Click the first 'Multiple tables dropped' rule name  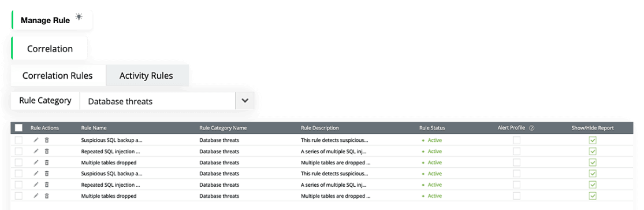click(109, 163)
